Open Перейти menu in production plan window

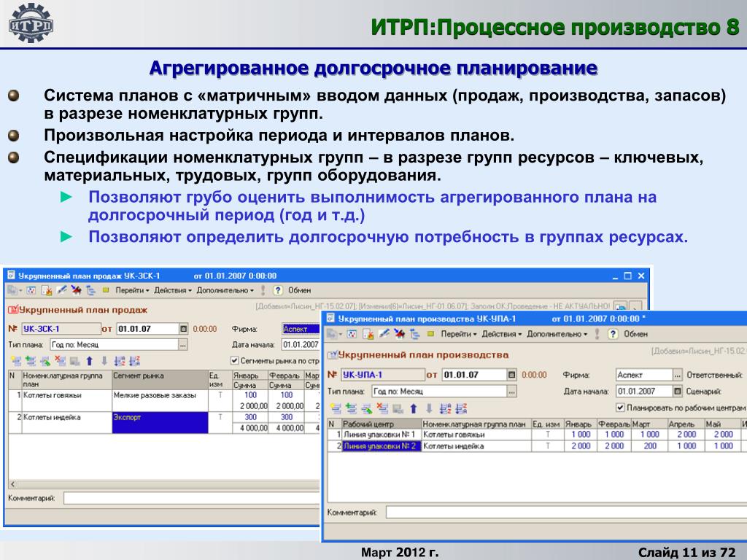(x=458, y=334)
